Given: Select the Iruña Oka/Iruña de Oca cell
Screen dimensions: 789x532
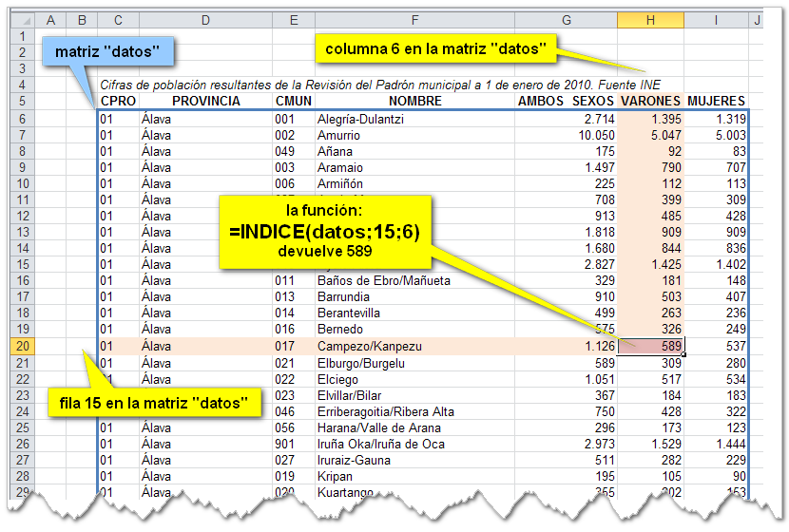Looking at the screenshot, I should coord(414,444).
